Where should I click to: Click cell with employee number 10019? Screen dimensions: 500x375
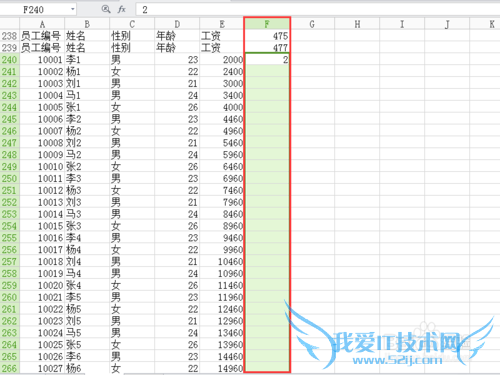(x=42, y=273)
